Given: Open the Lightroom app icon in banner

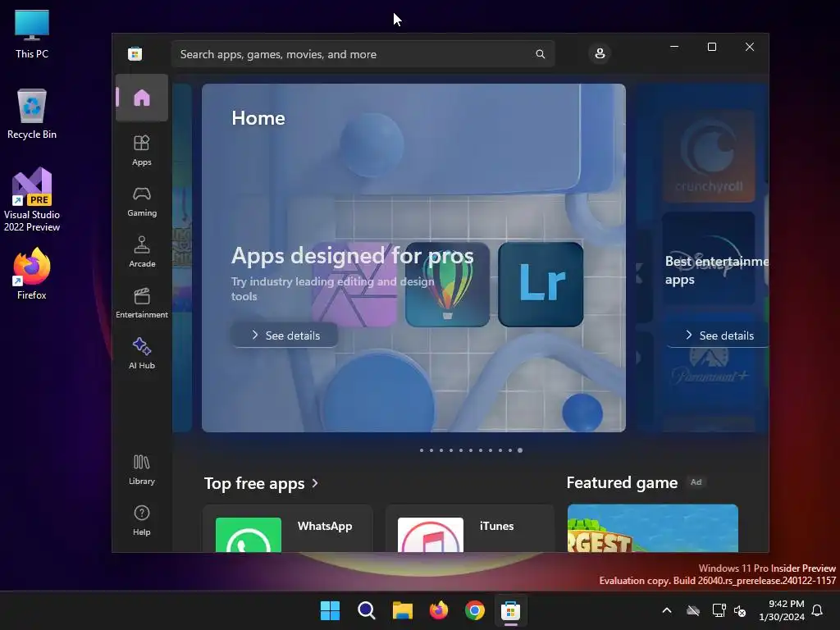Looking at the screenshot, I should 541,285.
